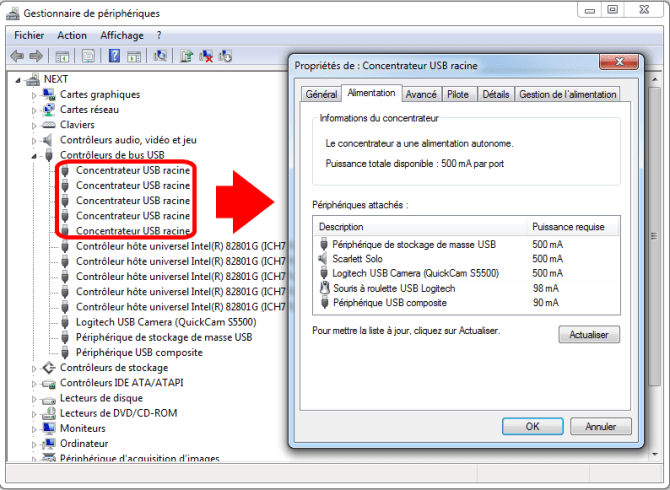670x490 pixels.
Task: Click the Cartes graphiques category icon
Action: (x=49, y=94)
